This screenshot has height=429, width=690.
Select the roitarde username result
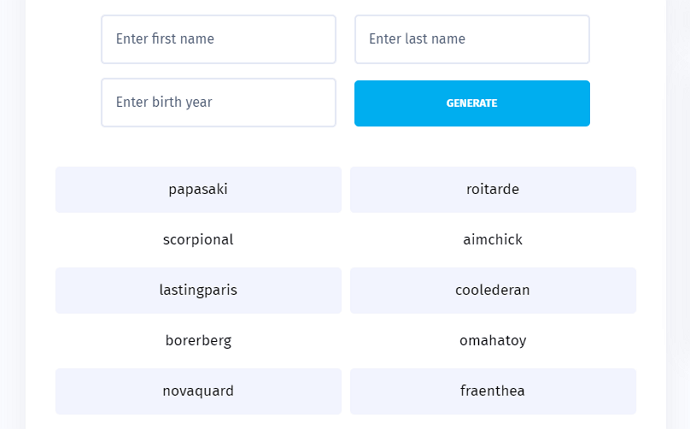tap(493, 190)
